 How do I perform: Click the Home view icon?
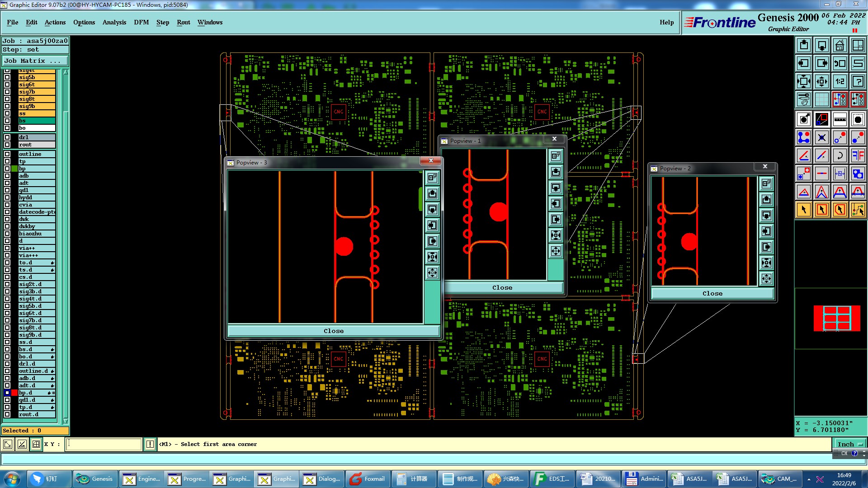point(840,45)
